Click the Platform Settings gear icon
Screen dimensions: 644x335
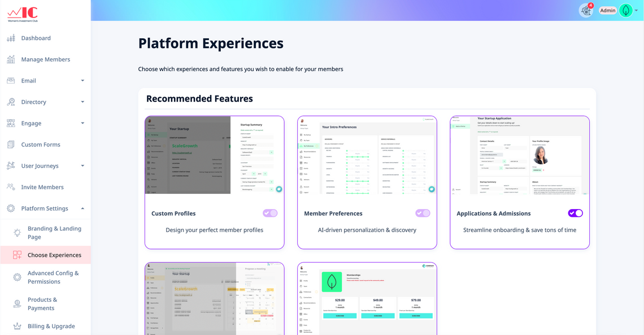11,208
